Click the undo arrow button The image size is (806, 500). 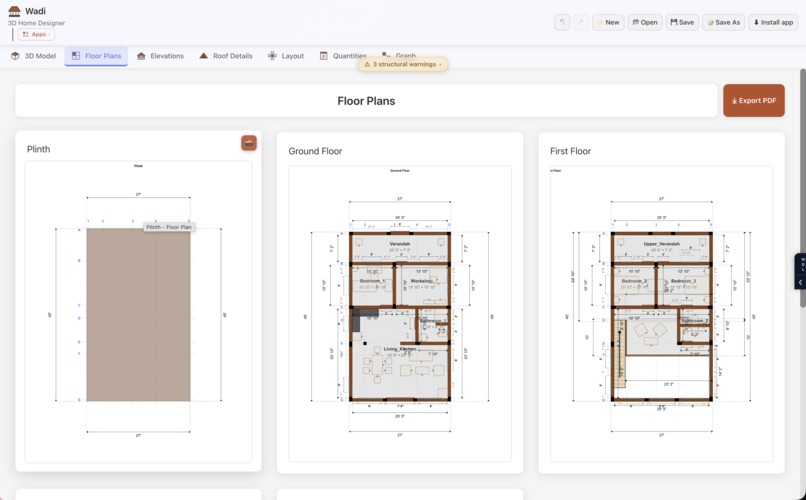[x=562, y=22]
